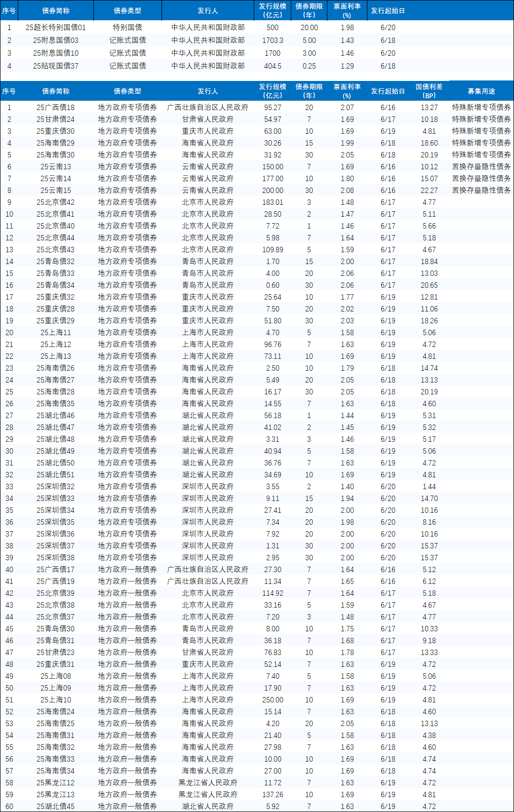The height and width of the screenshot is (812, 514).
Task: Click issue size 200.00
Action: click(273, 191)
